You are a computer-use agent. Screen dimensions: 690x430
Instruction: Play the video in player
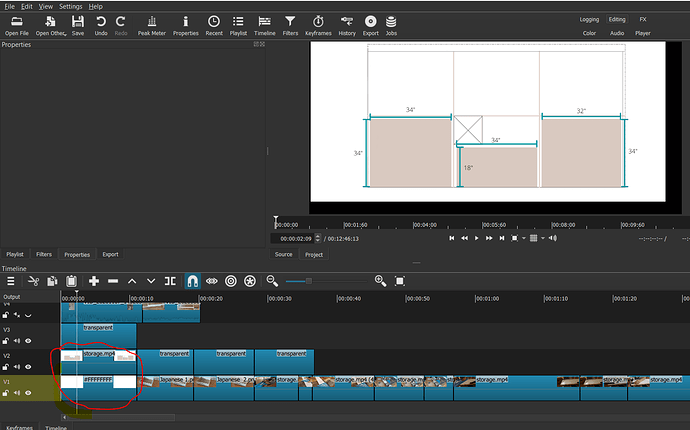(477, 238)
